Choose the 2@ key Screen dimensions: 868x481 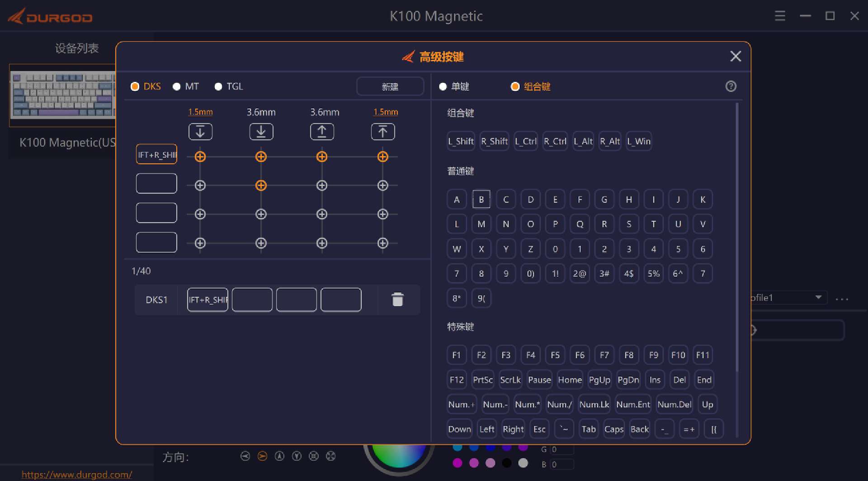tap(580, 273)
